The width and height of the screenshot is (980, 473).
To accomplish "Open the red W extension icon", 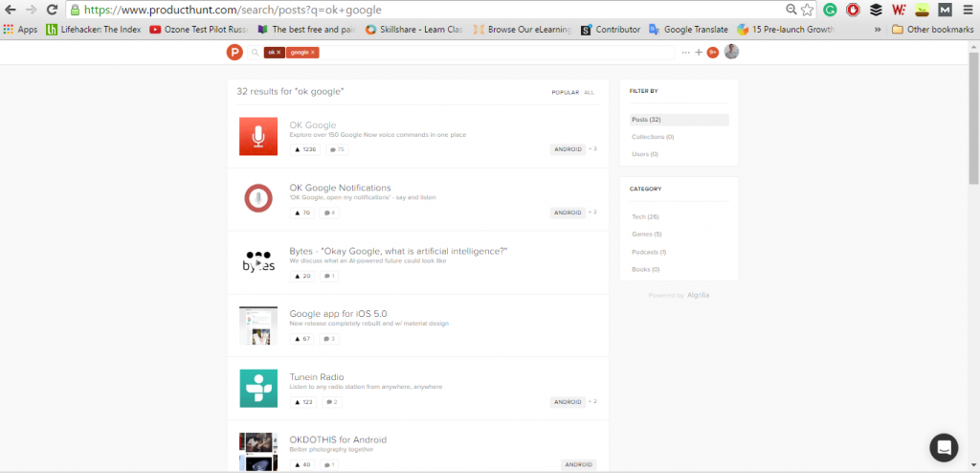I will 899,10.
